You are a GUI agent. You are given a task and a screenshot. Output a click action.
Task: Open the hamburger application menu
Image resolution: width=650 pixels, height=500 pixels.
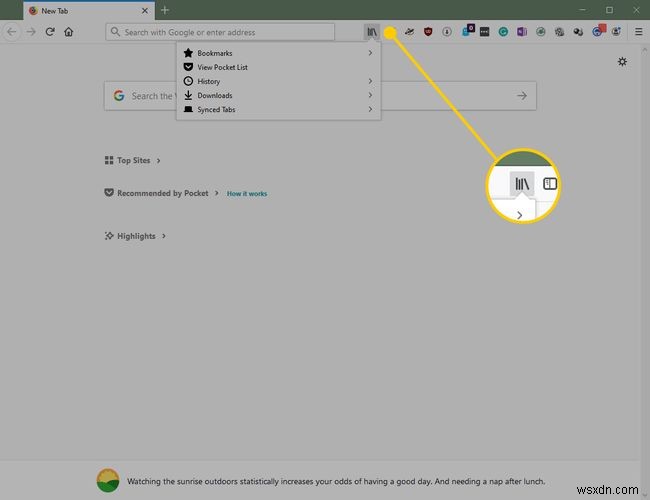(638, 32)
